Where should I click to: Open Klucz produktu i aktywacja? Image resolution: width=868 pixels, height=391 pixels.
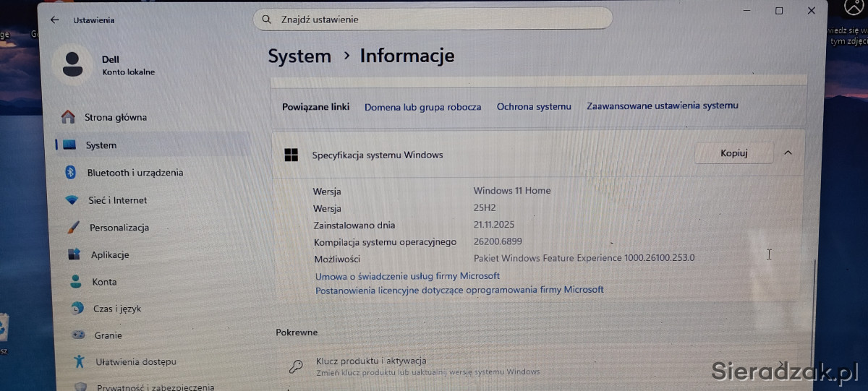point(370,361)
